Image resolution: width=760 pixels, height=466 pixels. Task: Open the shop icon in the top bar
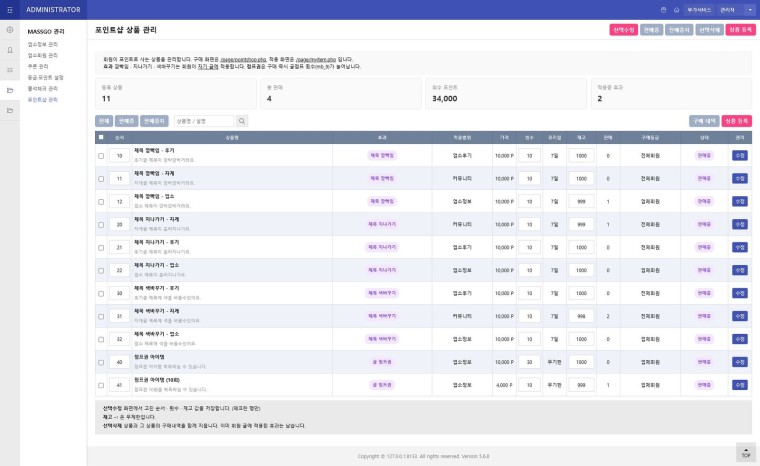point(664,10)
